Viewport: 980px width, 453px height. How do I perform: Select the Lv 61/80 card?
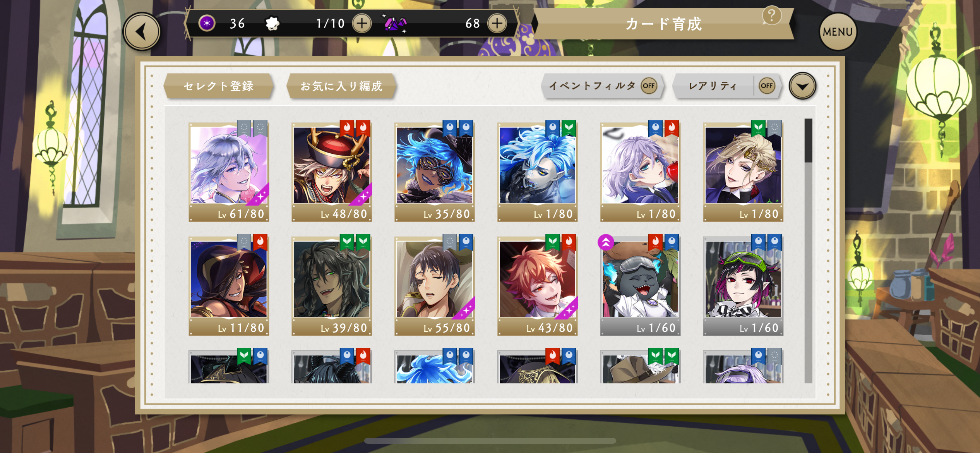pos(229,172)
